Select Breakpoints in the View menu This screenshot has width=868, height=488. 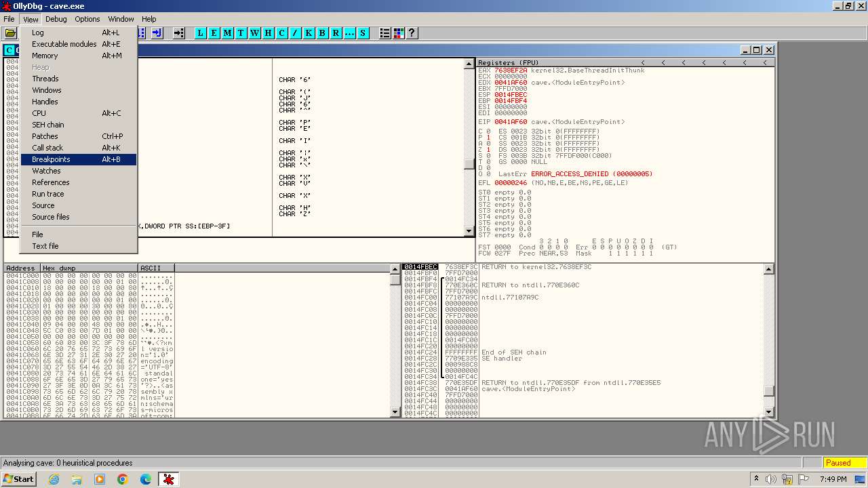tap(79, 159)
